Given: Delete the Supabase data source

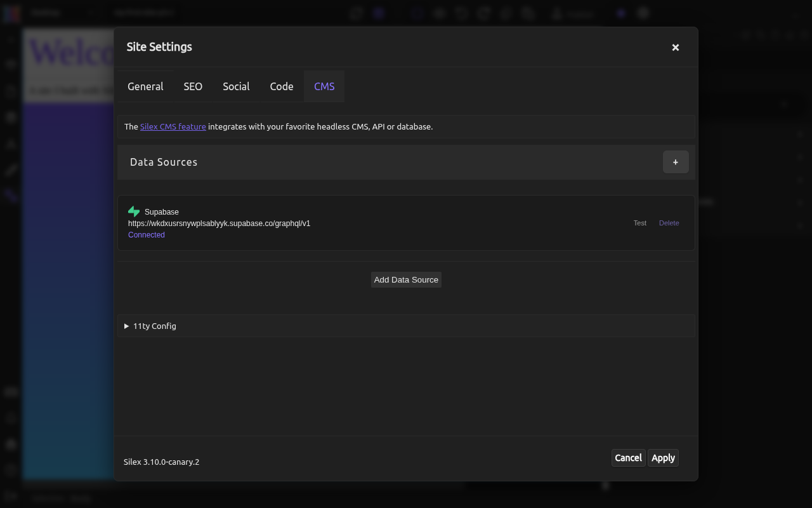Looking at the screenshot, I should 669,223.
